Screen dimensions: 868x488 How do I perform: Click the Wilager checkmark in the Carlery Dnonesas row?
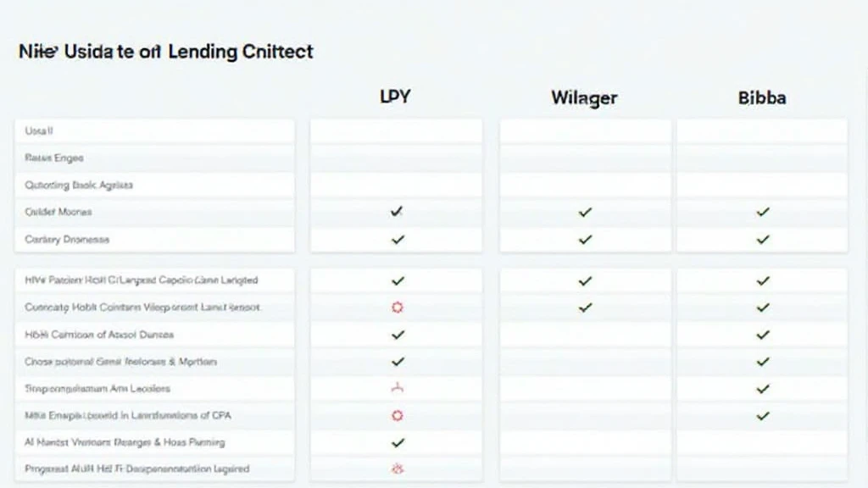coord(585,240)
